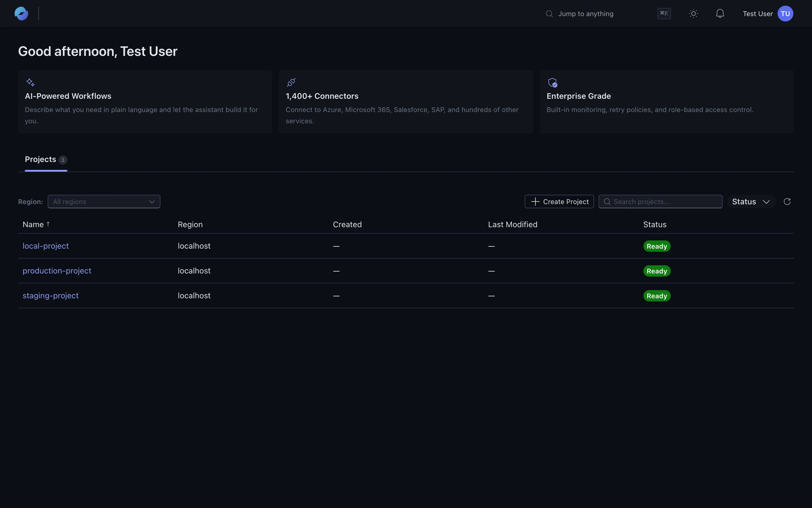Refresh the projects list
Image resolution: width=812 pixels, height=508 pixels.
[x=787, y=202]
